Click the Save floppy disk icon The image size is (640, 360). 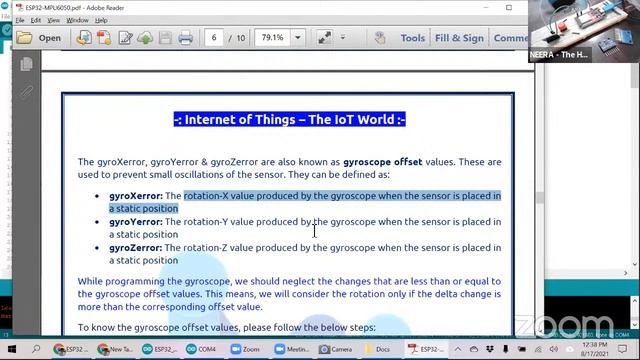[x=165, y=38]
